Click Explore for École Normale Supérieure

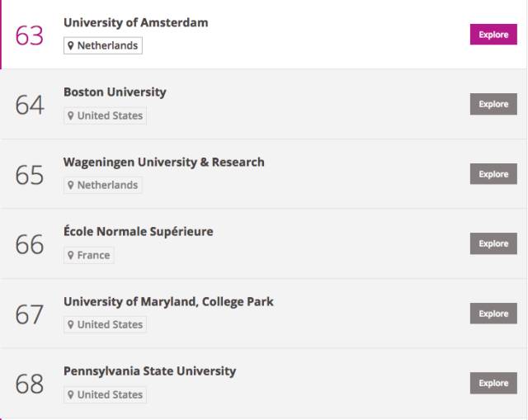click(493, 243)
